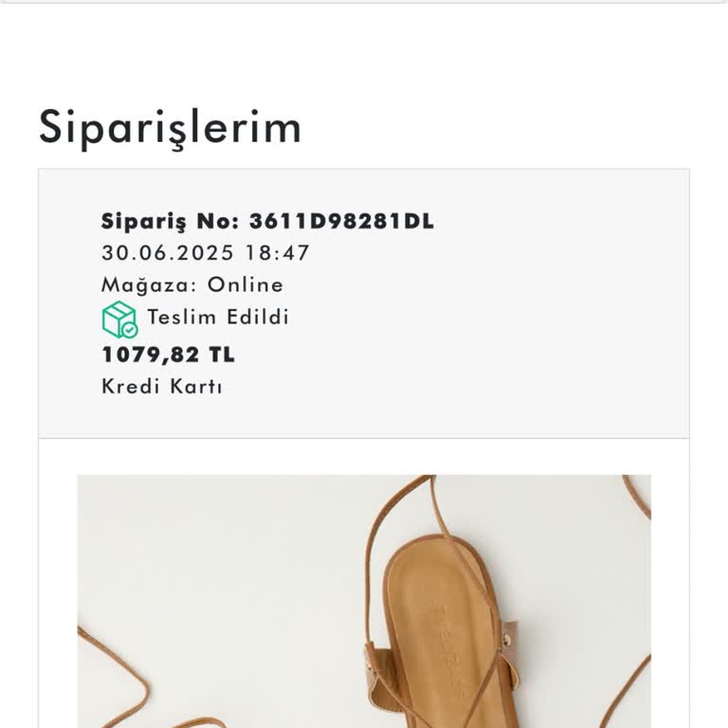Image resolution: width=728 pixels, height=728 pixels.
Task: Tap the green checkmark badge on package icon
Action: pos(130,330)
